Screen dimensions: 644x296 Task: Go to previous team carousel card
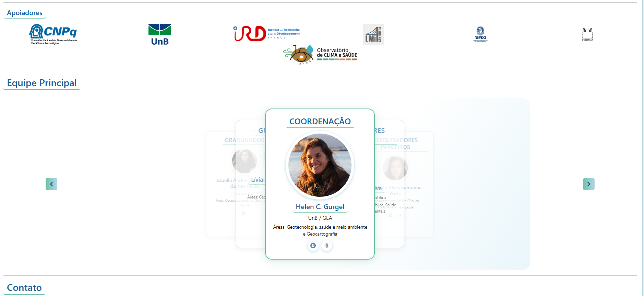(51, 184)
